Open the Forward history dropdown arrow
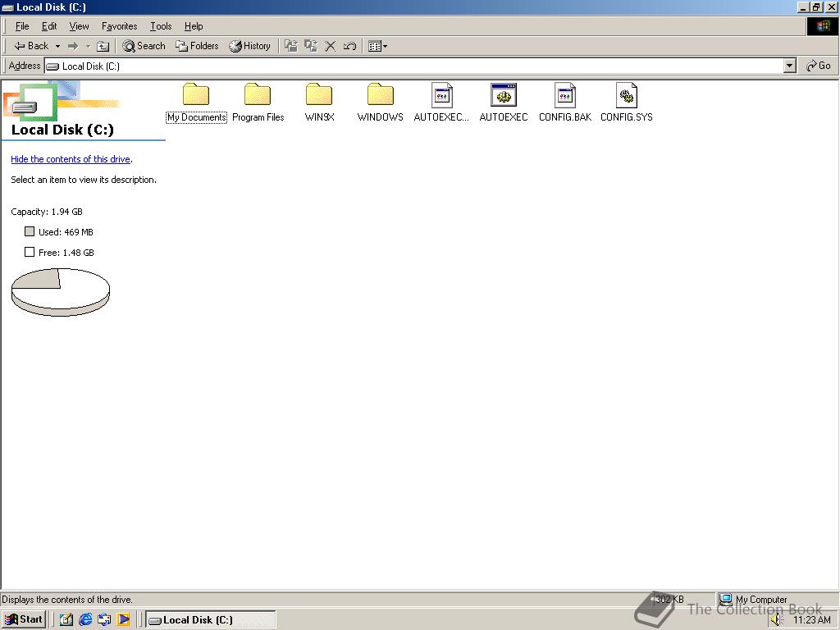Viewport: 840px width, 630px height. click(x=88, y=46)
